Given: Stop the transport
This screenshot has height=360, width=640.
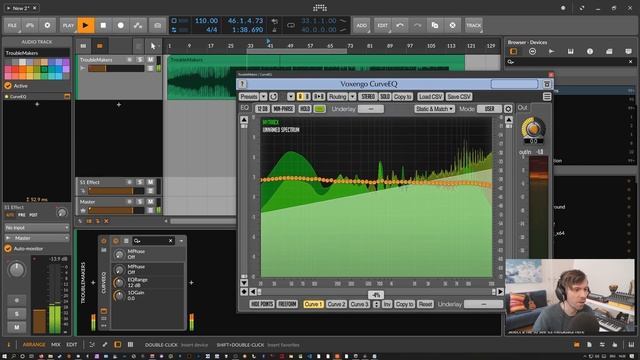Looking at the screenshot, I should click(x=103, y=25).
